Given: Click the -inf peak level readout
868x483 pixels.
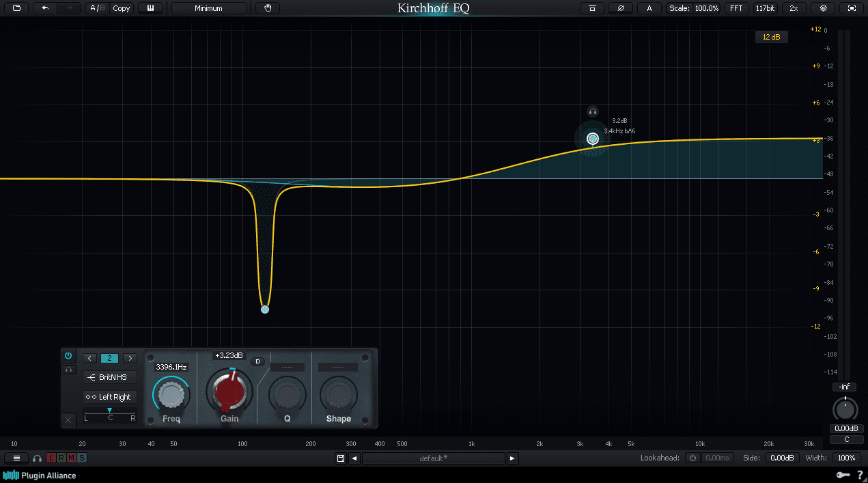Looking at the screenshot, I should [845, 387].
